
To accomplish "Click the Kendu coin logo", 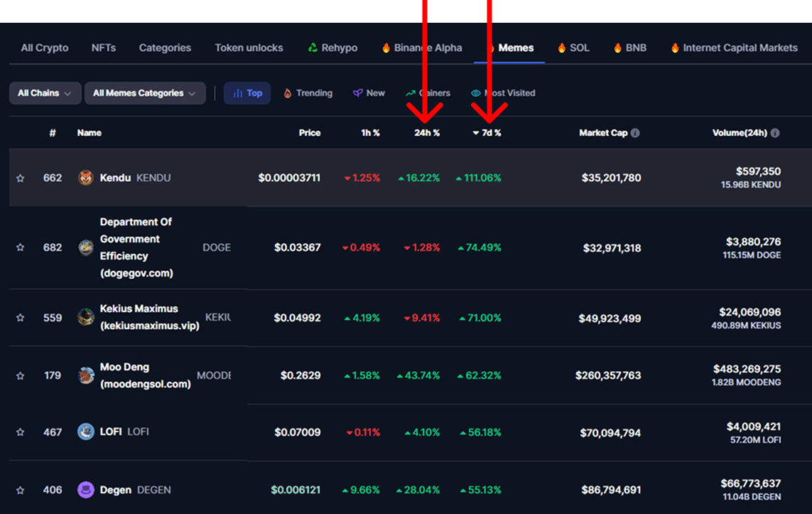I will [85, 178].
